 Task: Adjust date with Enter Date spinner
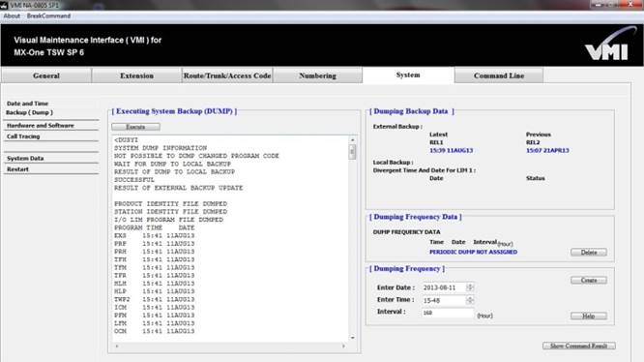[470, 287]
